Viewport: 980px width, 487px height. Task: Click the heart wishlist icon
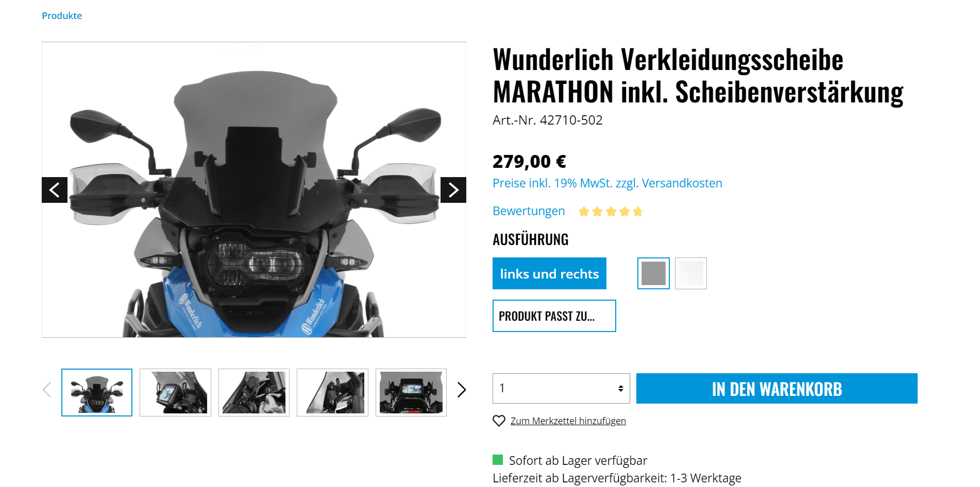tap(499, 421)
